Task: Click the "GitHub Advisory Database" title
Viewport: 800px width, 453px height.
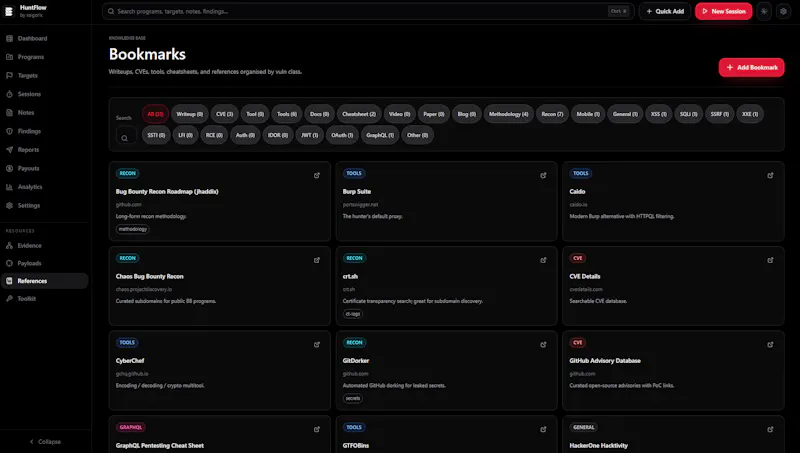Action: coord(605,361)
